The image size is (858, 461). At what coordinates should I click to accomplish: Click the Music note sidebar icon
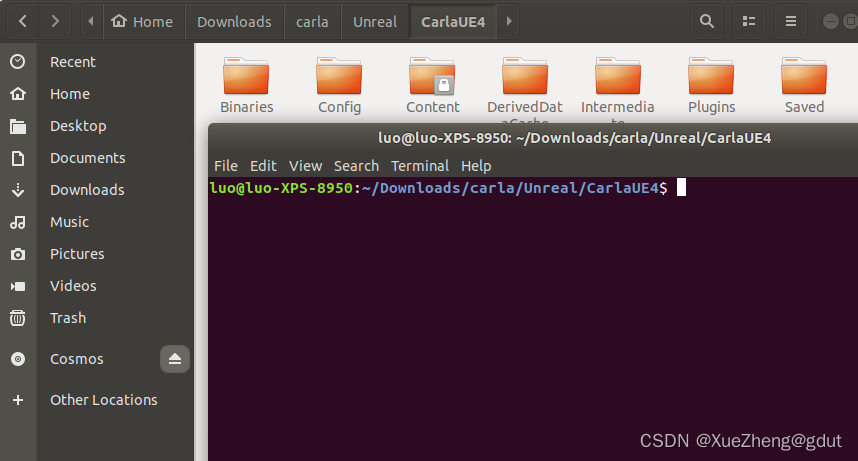18,222
